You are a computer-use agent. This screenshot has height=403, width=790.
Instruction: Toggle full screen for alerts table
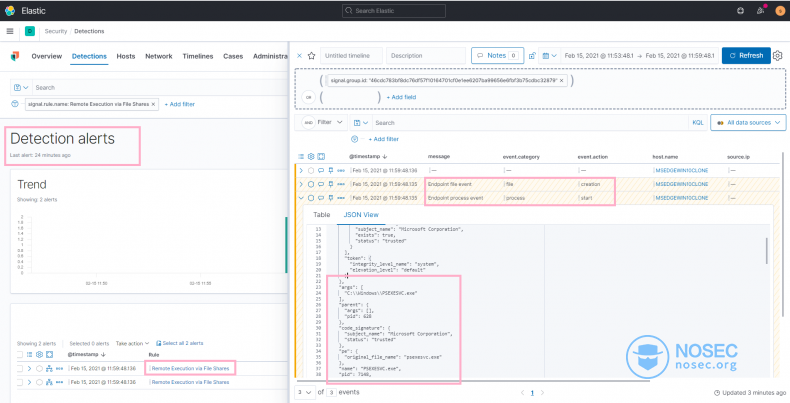[49, 355]
